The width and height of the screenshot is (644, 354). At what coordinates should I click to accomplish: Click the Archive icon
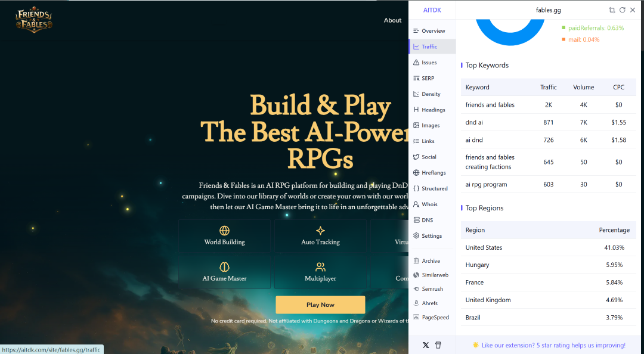[x=416, y=261]
